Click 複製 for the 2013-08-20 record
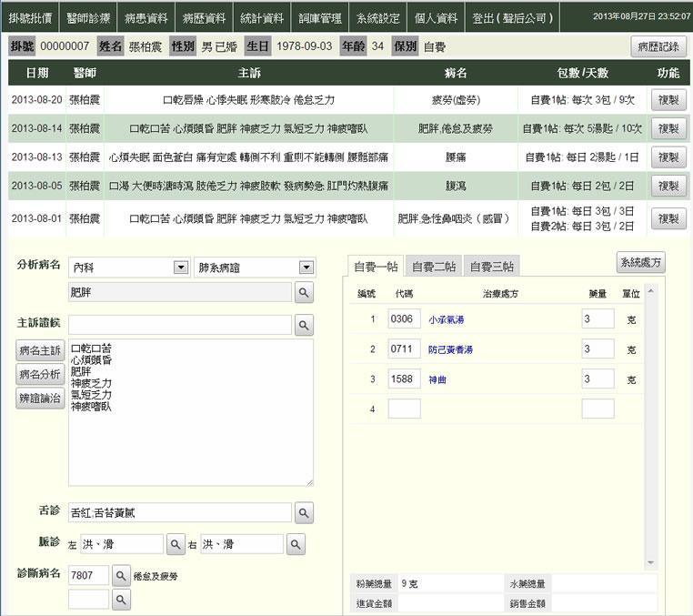693x616 pixels. 668,100
